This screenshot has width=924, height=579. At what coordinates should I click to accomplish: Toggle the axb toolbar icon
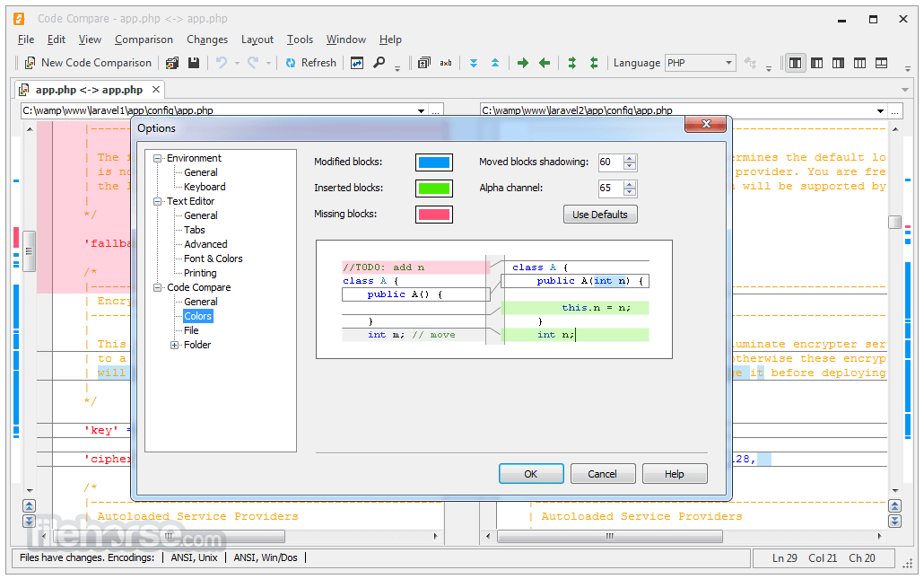pos(446,63)
